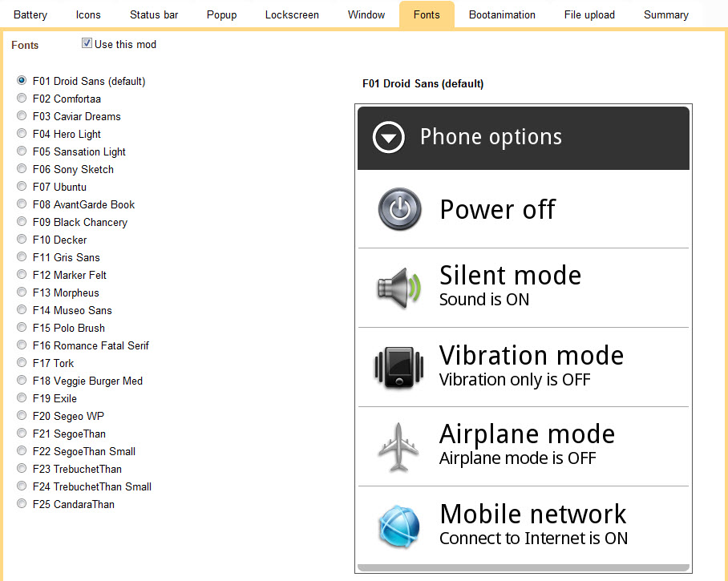Choose F21 SegoeThan font
Viewport: 728px width, 581px height.
pyautogui.click(x=22, y=433)
